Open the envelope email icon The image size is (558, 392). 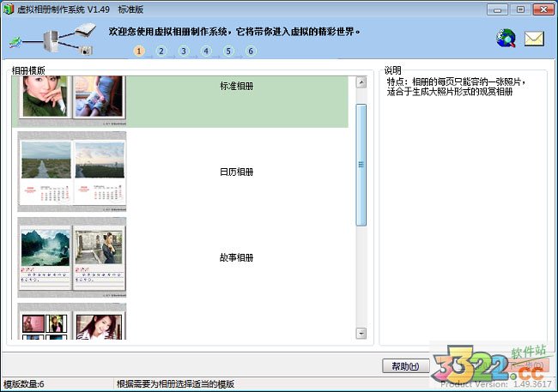[x=534, y=39]
